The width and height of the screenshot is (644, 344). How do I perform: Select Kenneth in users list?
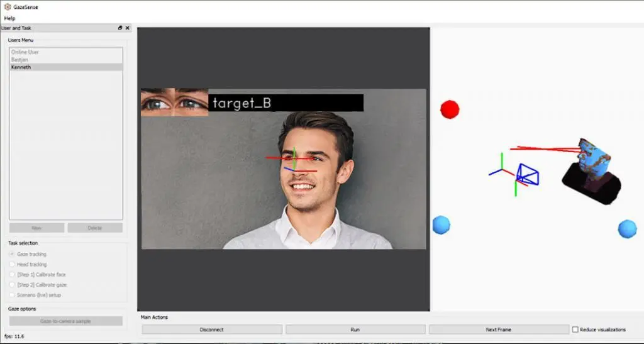65,67
